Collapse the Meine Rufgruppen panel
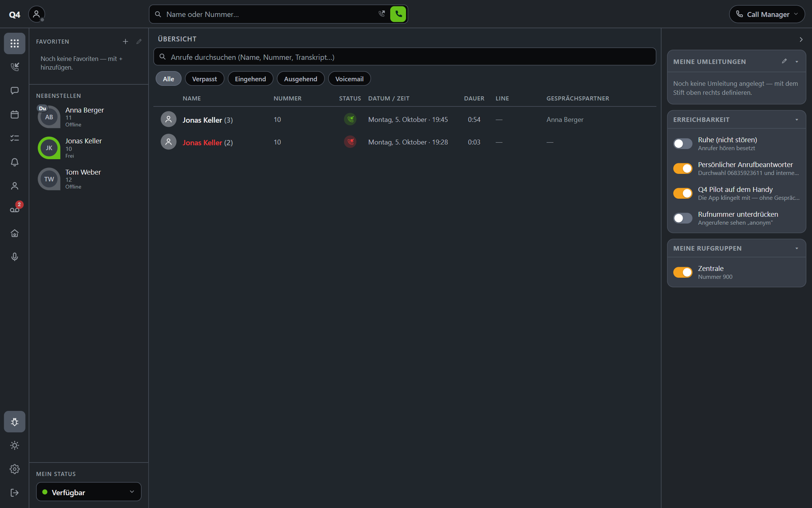Viewport: 812px width, 508px height. pyautogui.click(x=797, y=248)
